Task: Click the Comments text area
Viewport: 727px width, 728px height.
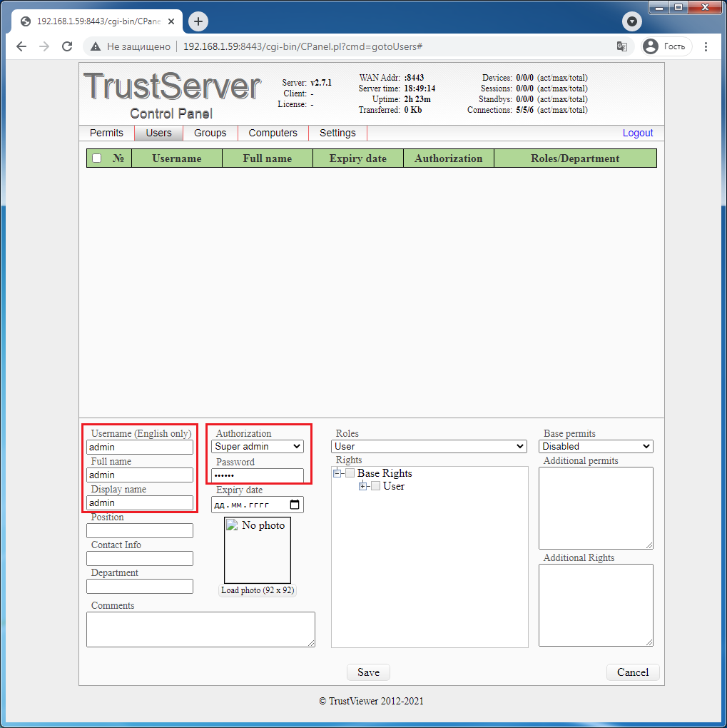Action: click(x=200, y=630)
